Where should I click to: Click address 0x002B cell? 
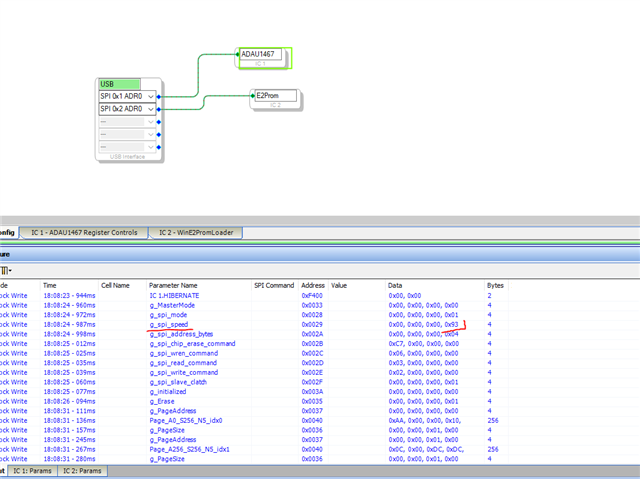[312, 344]
